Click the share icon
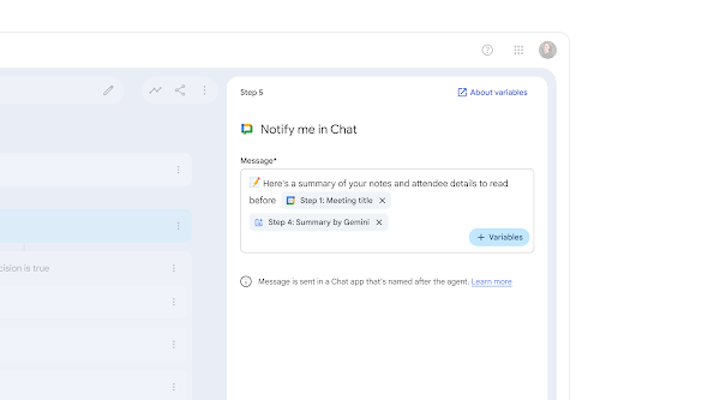 180,90
